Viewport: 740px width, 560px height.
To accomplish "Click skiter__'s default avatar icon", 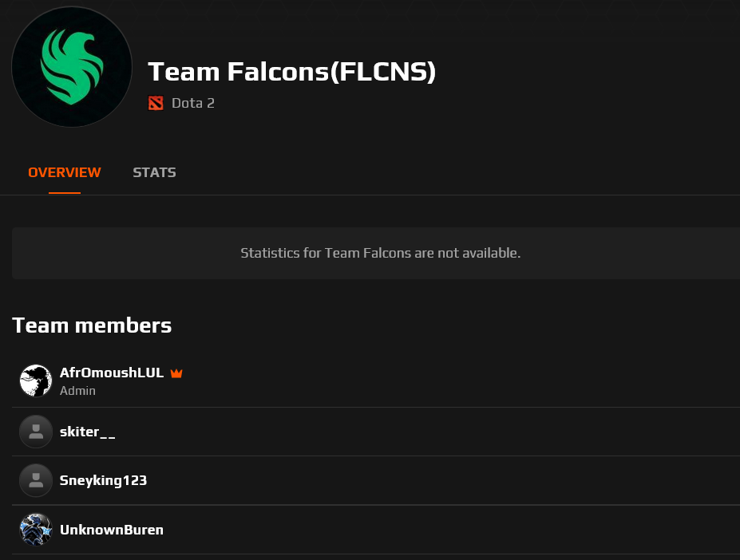I will click(36, 431).
